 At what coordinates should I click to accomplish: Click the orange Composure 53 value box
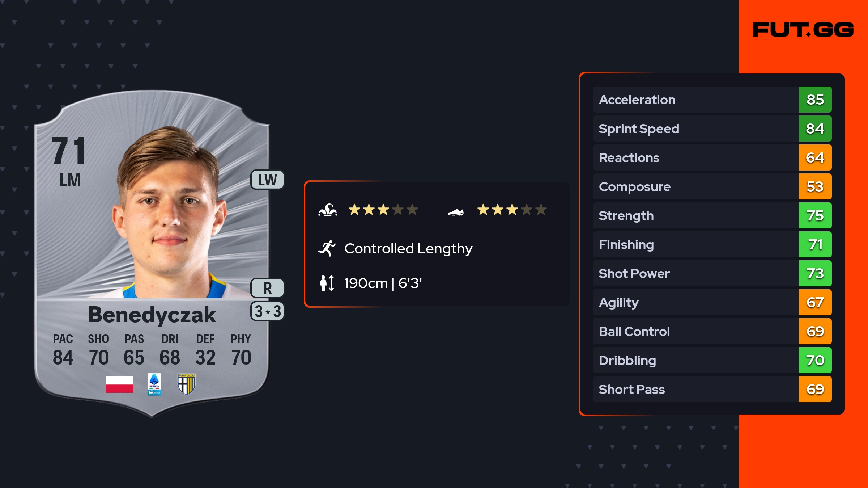tap(815, 186)
